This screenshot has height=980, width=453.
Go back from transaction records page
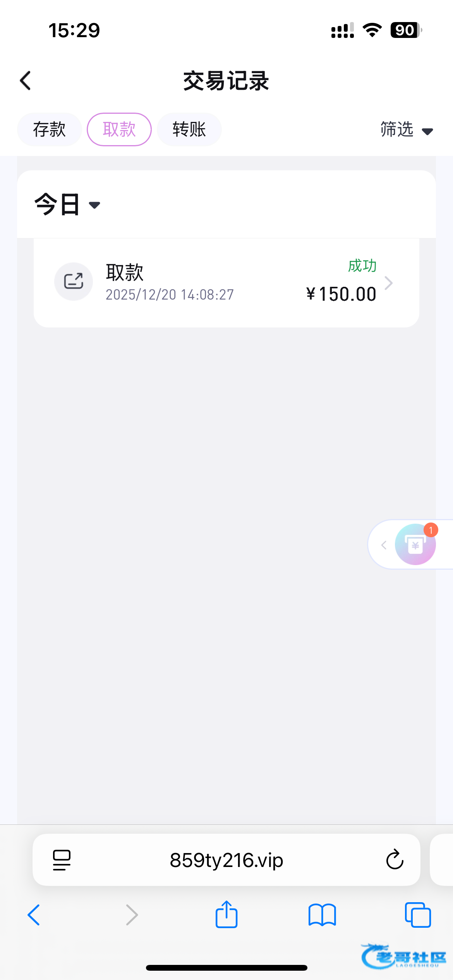(x=26, y=81)
